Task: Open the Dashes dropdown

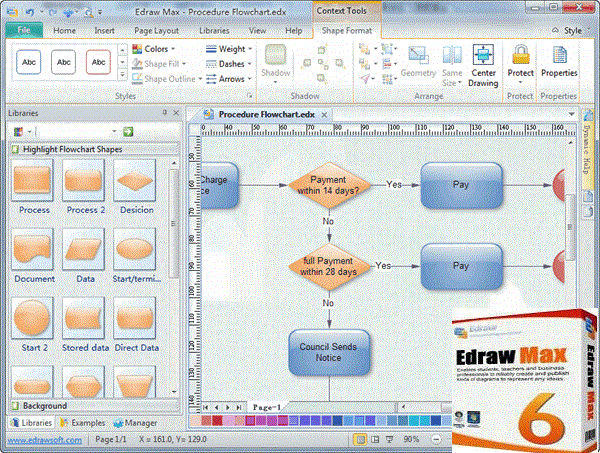Action: tap(229, 64)
